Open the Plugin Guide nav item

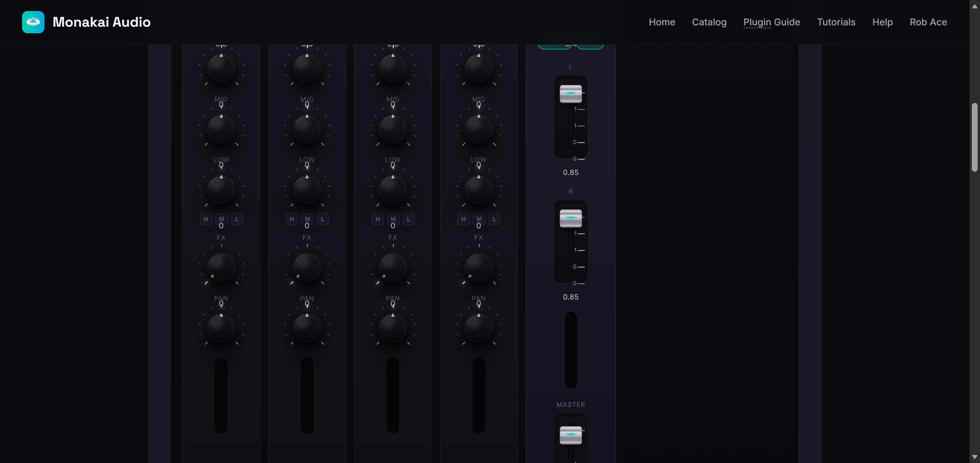(771, 22)
